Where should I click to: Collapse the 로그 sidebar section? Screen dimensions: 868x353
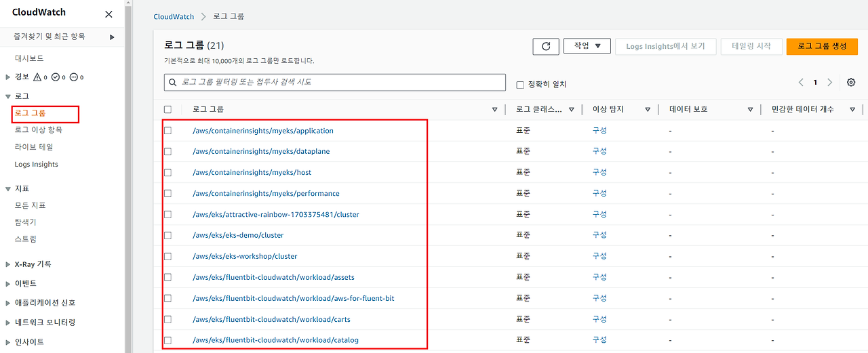click(x=8, y=96)
